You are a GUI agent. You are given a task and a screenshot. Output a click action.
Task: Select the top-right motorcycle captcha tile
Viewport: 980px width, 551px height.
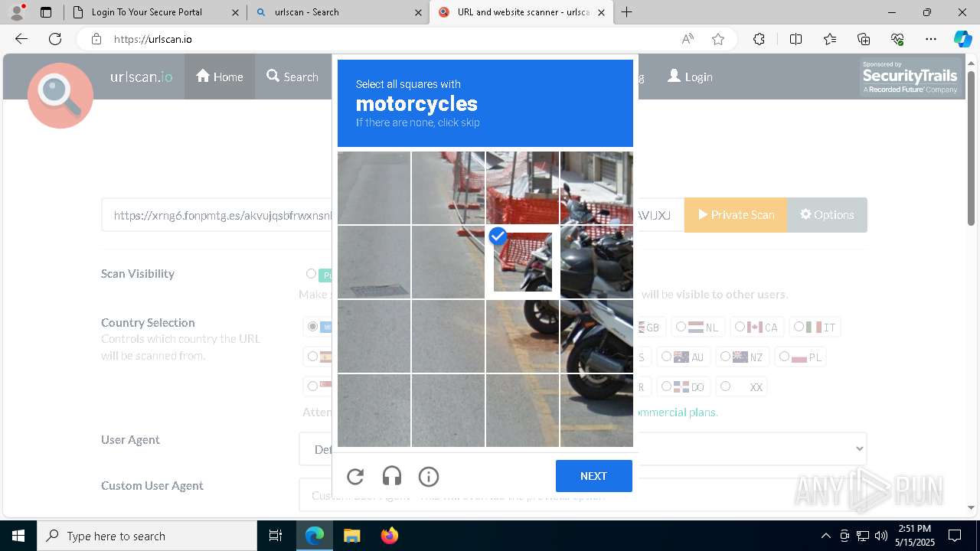(596, 187)
